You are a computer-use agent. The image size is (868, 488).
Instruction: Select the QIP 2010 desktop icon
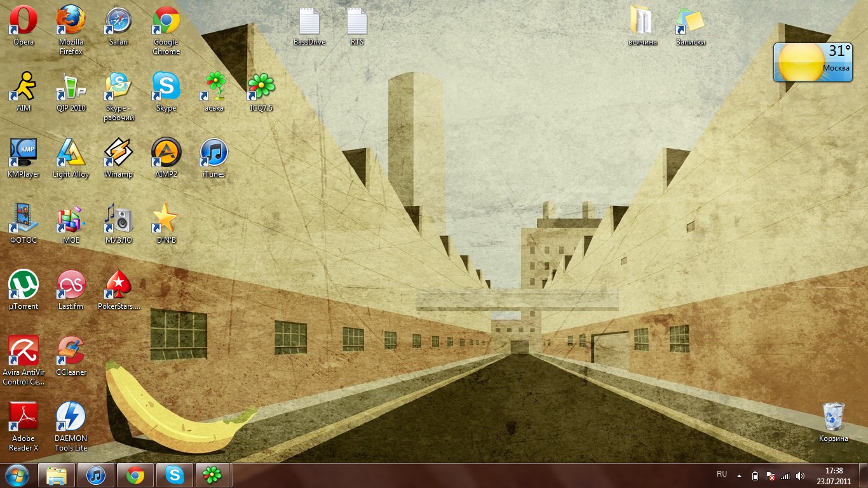[x=71, y=91]
